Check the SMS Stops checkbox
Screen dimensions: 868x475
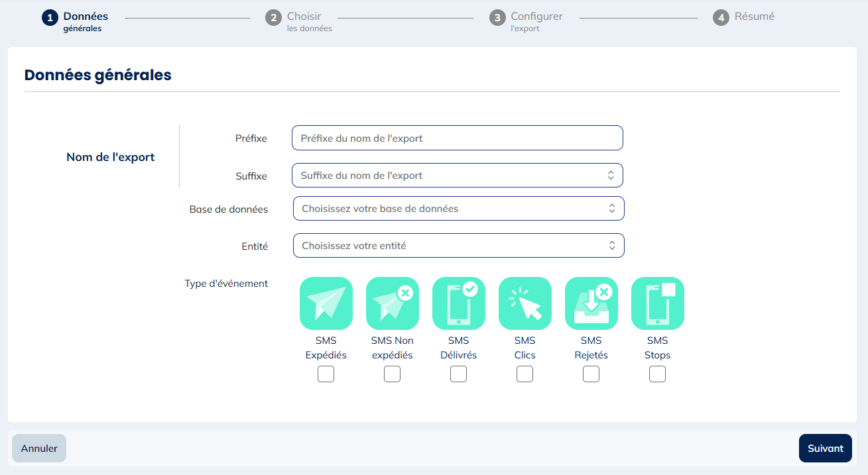pyautogui.click(x=657, y=374)
